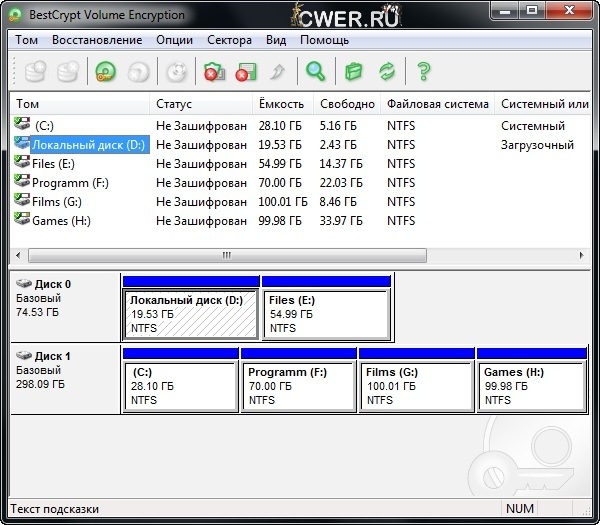
Task: Sort volumes by the Файловая система column
Action: tap(437, 104)
